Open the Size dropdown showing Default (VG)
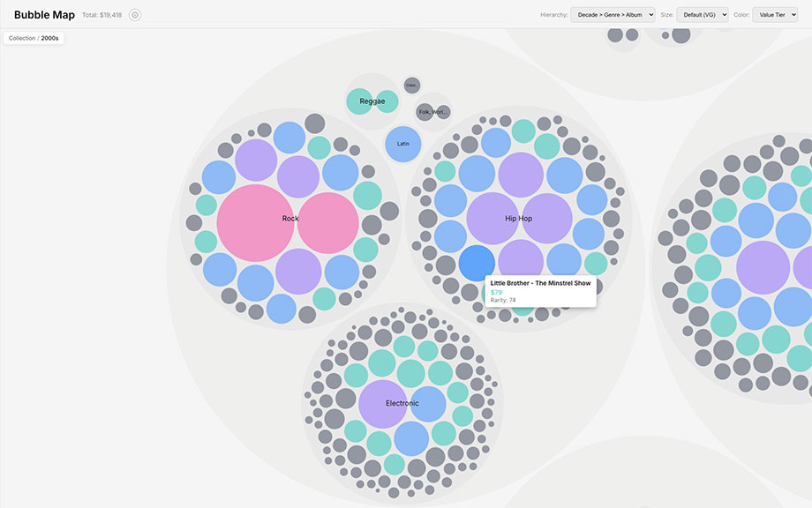The width and height of the screenshot is (812, 508). coord(702,15)
